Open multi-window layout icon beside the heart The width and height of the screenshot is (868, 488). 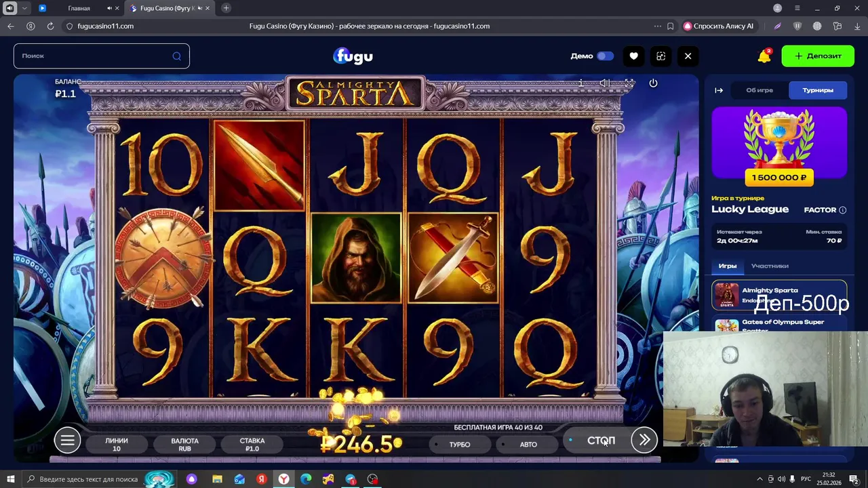(x=660, y=56)
